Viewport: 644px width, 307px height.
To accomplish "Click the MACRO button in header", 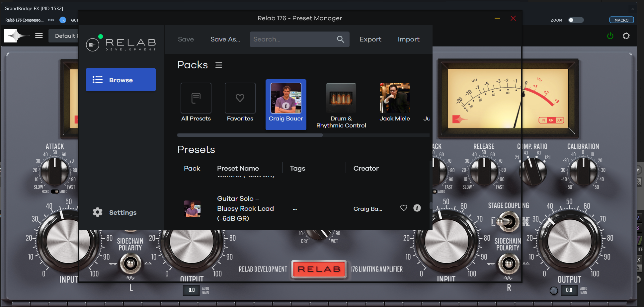I will pyautogui.click(x=621, y=20).
